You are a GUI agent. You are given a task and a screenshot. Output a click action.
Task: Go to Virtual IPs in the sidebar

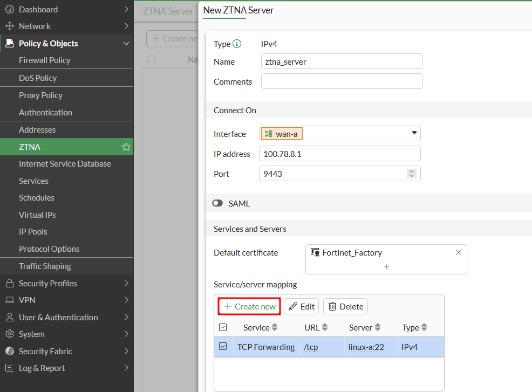pyautogui.click(x=37, y=215)
